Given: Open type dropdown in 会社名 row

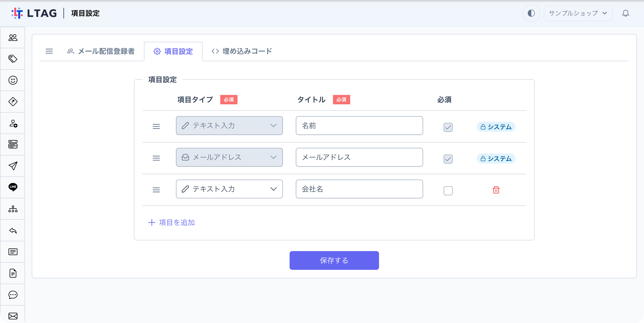Looking at the screenshot, I should (x=229, y=189).
